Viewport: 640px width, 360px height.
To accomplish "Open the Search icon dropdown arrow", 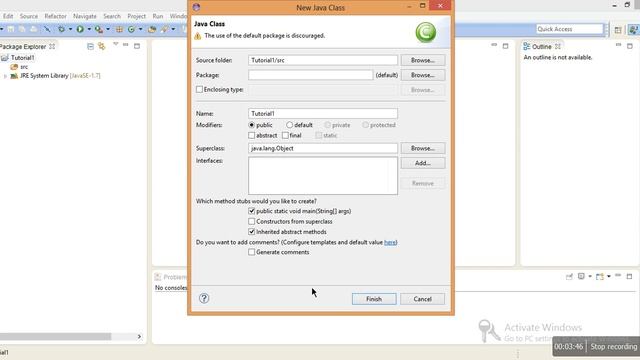I will click(173, 29).
